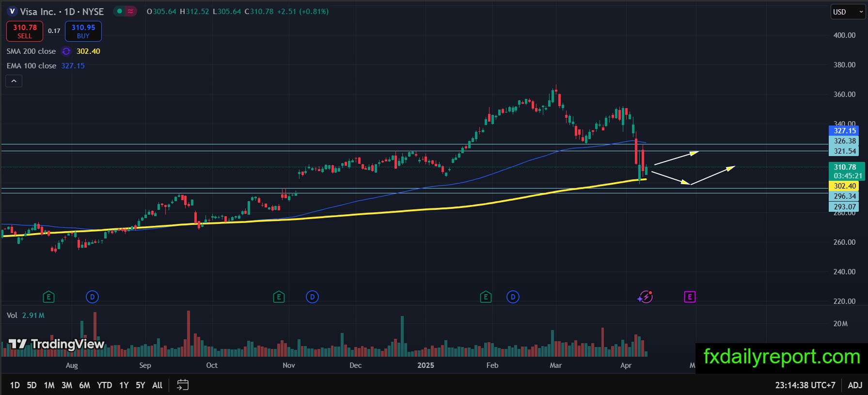Click the +2.51 (+0.81%) change value

(x=303, y=12)
